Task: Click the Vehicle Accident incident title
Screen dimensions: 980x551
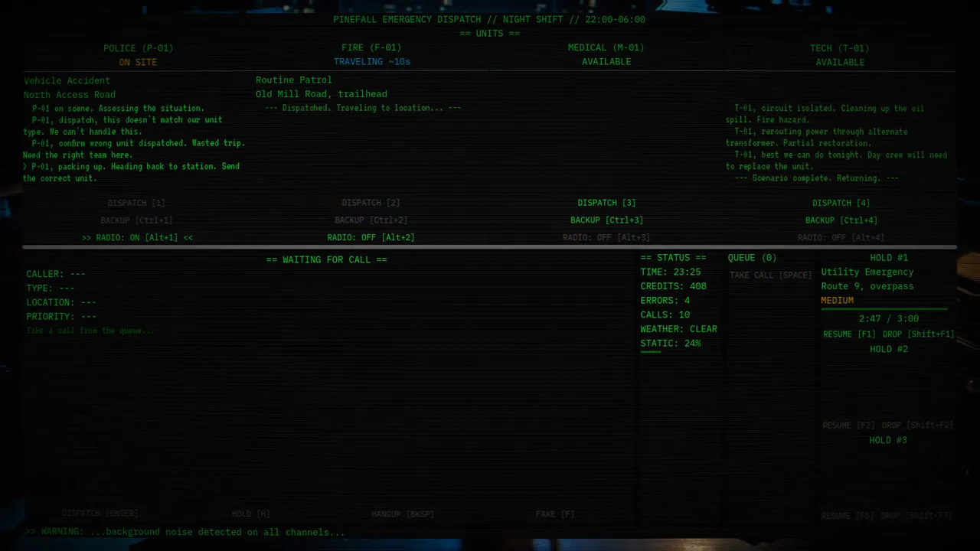Action: [67, 80]
